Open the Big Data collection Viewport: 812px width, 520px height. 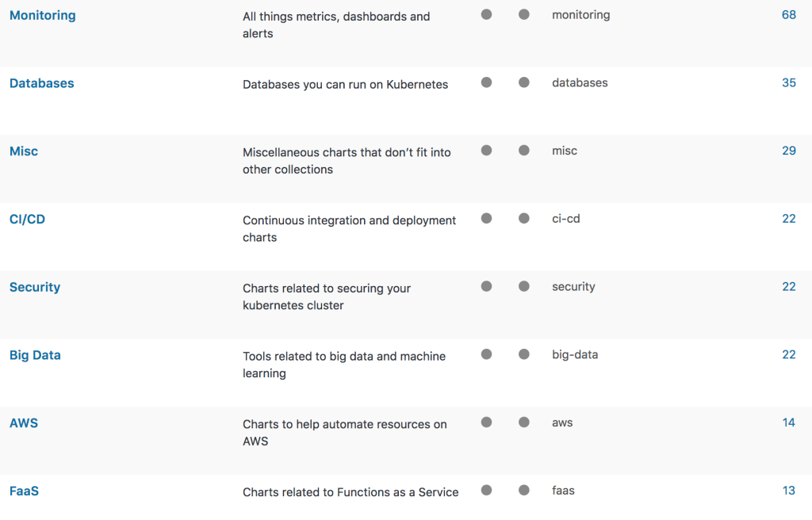tap(35, 355)
